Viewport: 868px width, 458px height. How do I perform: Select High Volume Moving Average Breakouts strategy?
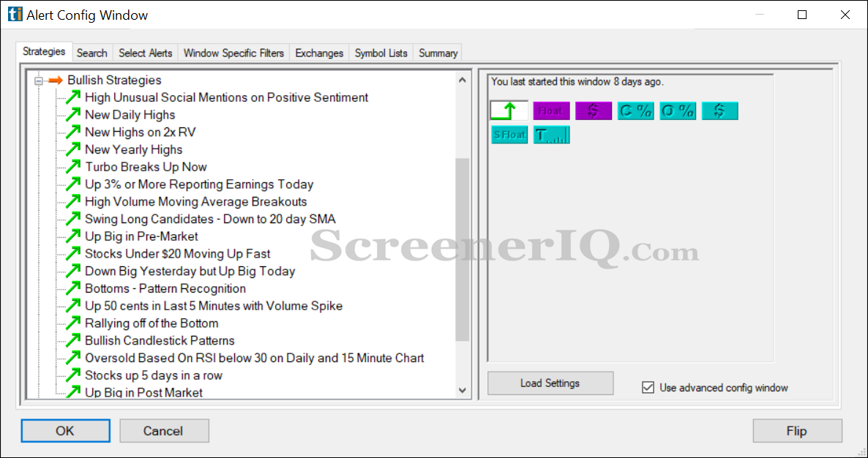[196, 202]
